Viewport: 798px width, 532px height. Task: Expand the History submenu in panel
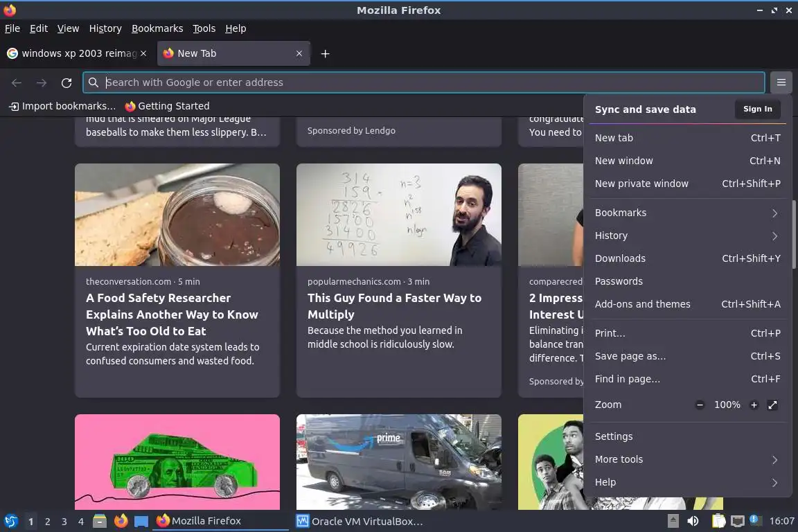[687, 236]
